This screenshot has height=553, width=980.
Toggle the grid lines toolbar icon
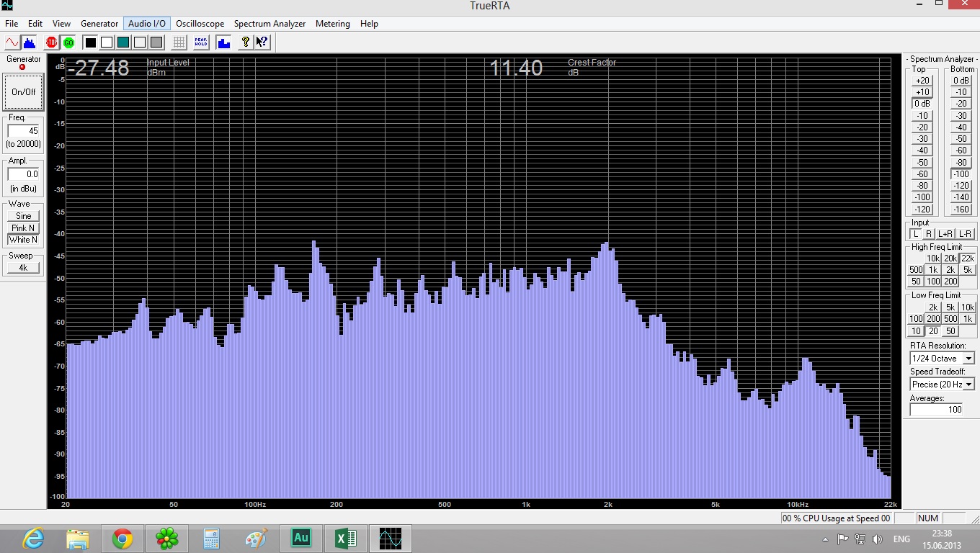179,42
